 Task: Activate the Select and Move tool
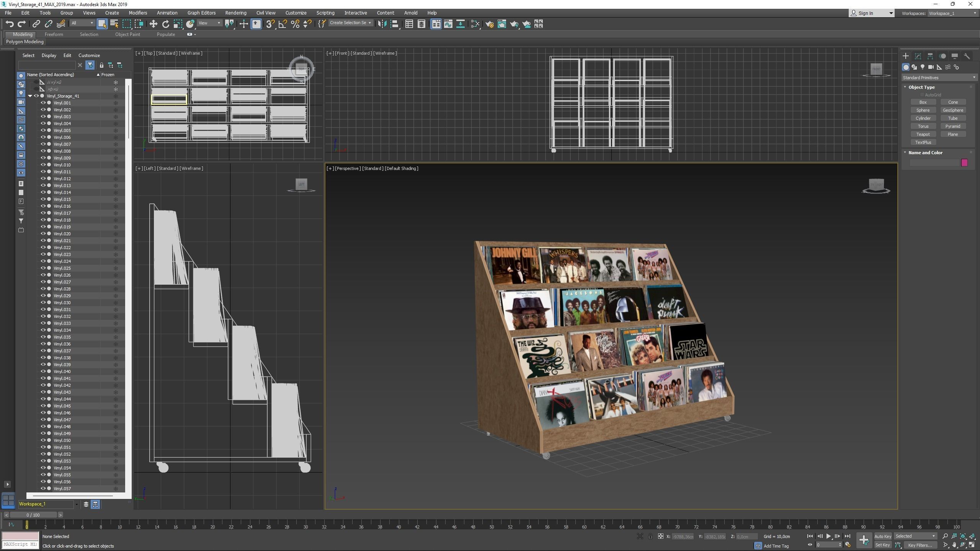pyautogui.click(x=154, y=24)
